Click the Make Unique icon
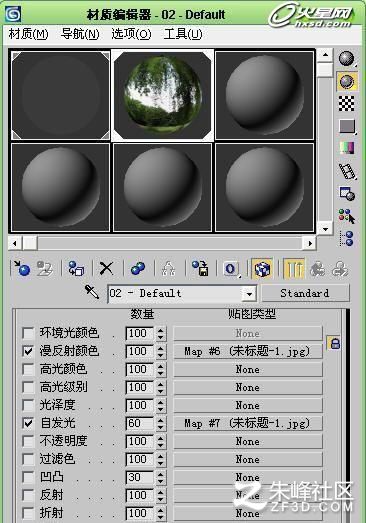Image resolution: width=366 pixels, height=523 pixels. click(168, 269)
